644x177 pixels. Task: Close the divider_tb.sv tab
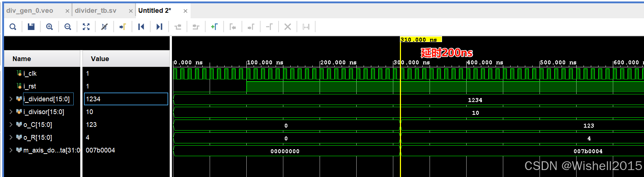pyautogui.click(x=131, y=11)
